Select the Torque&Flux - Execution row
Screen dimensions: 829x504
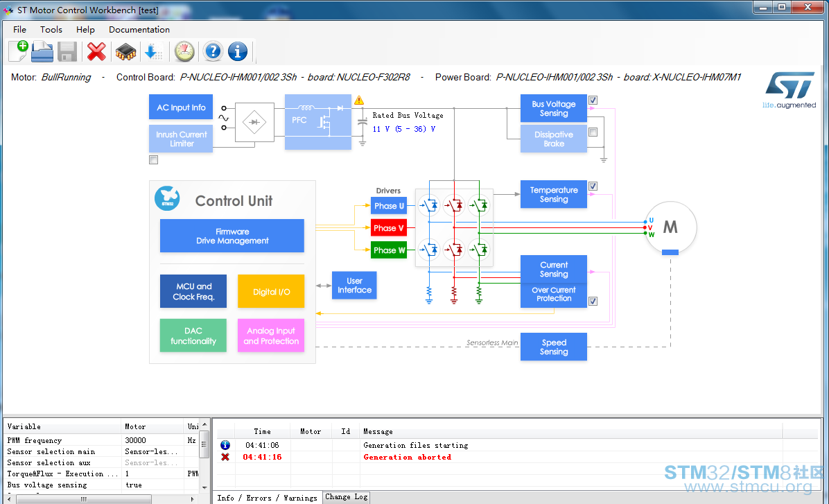[x=102, y=474]
